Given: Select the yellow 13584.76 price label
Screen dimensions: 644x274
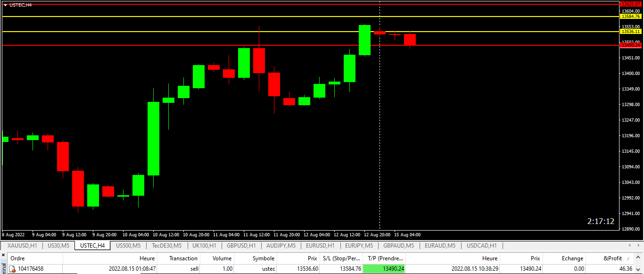Looking at the screenshot, I should (x=631, y=16).
